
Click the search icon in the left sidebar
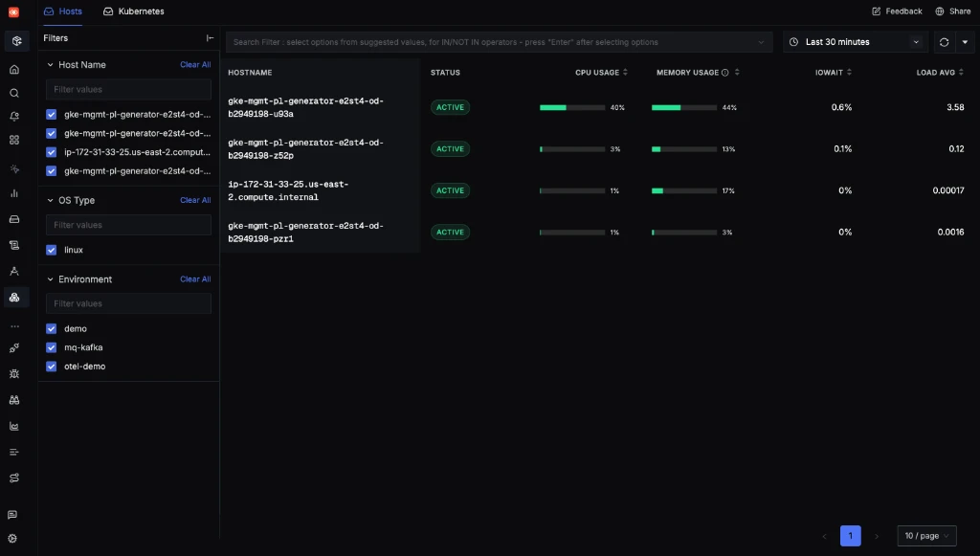(13, 94)
